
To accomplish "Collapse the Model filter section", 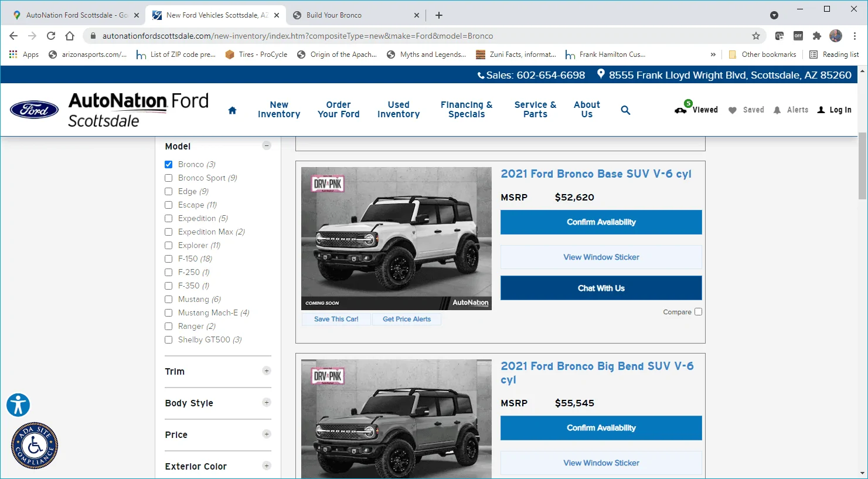I will (x=267, y=145).
